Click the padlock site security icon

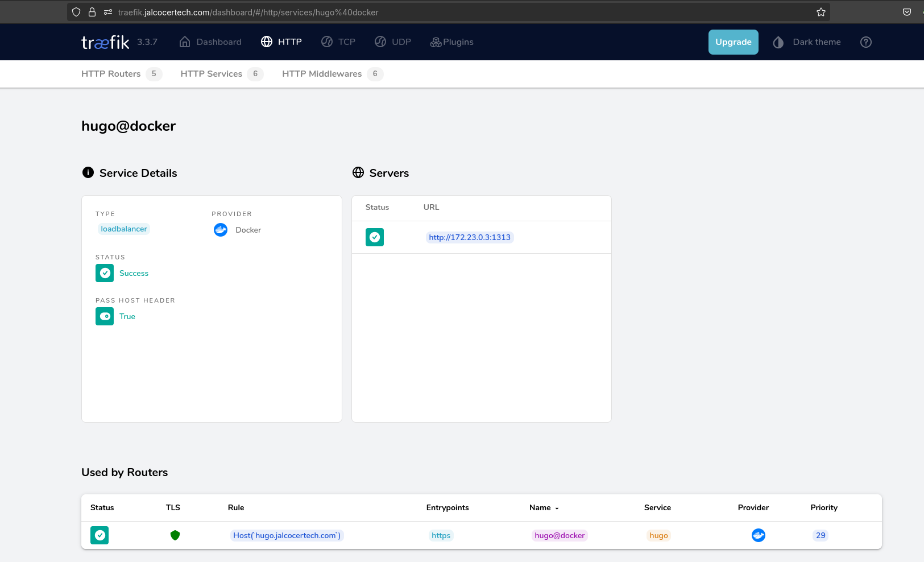point(92,12)
